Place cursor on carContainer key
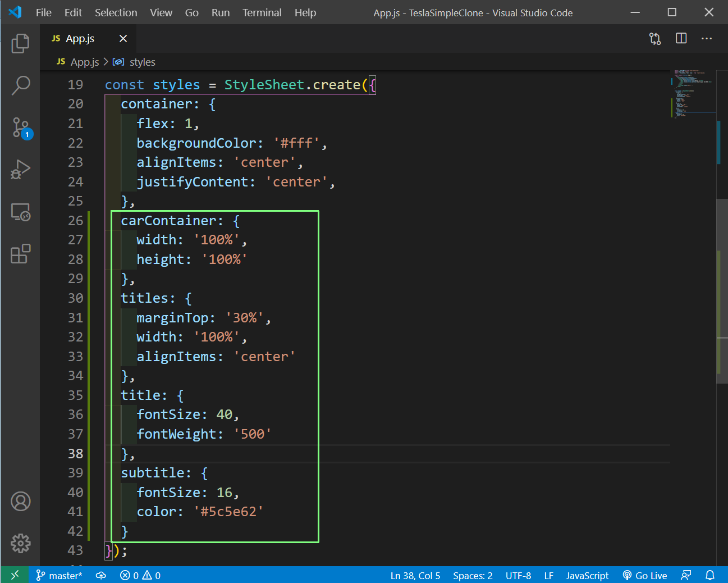 (x=168, y=221)
